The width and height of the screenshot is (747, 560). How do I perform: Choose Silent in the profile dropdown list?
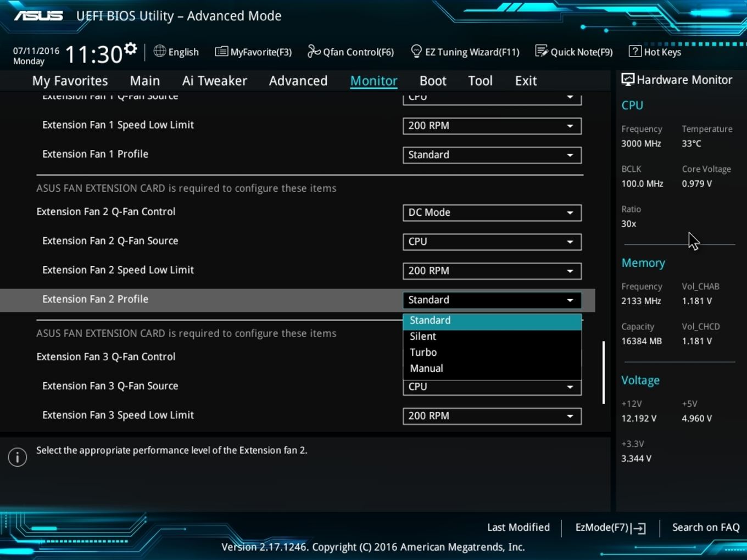pos(492,337)
